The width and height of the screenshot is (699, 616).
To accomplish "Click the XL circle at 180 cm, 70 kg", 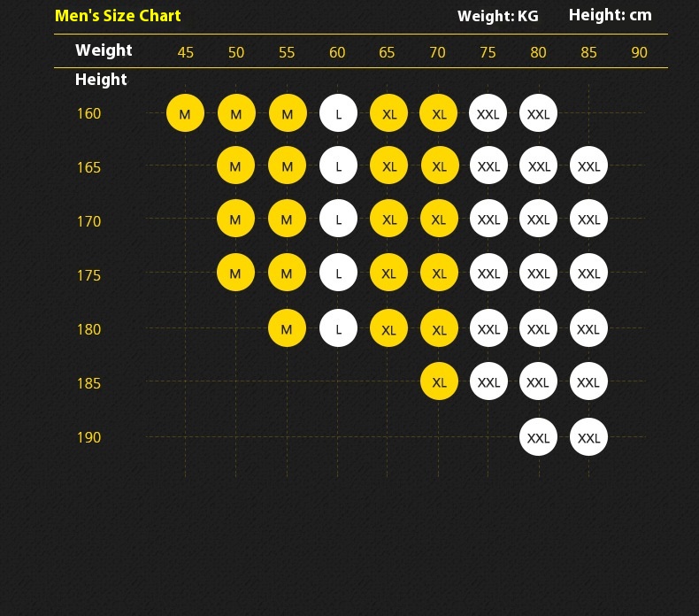I will click(x=439, y=329).
